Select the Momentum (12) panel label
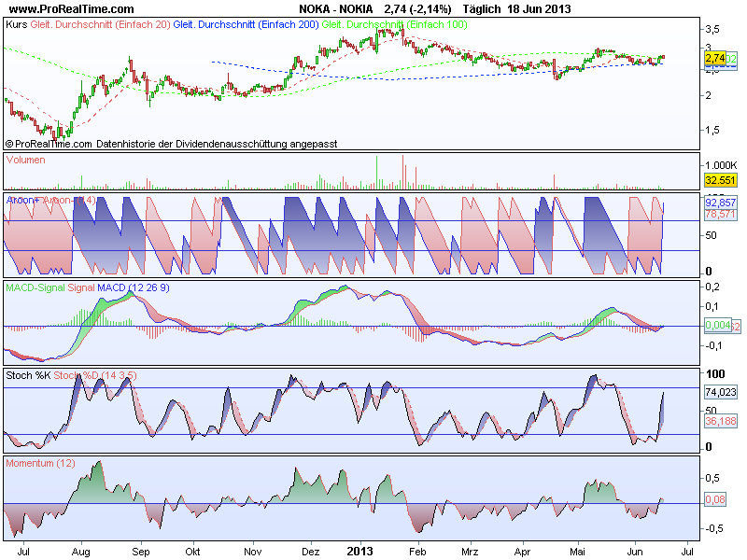The height and width of the screenshot is (560, 747). pyautogui.click(x=40, y=463)
